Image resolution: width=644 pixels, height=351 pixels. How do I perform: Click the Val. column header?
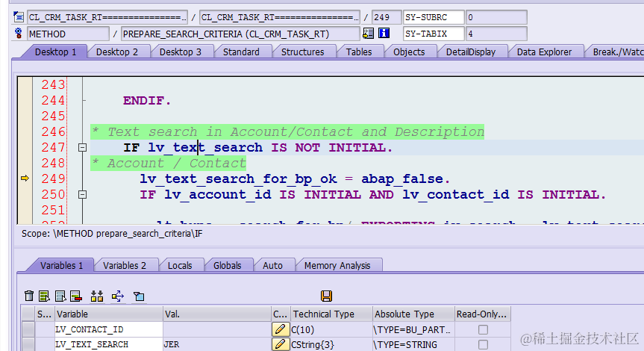pyautogui.click(x=217, y=314)
